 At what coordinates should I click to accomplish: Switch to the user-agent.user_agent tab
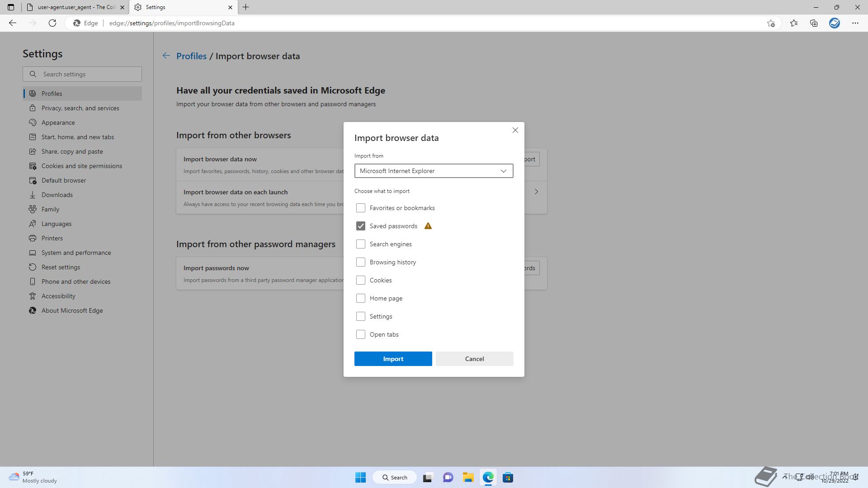tap(76, 7)
